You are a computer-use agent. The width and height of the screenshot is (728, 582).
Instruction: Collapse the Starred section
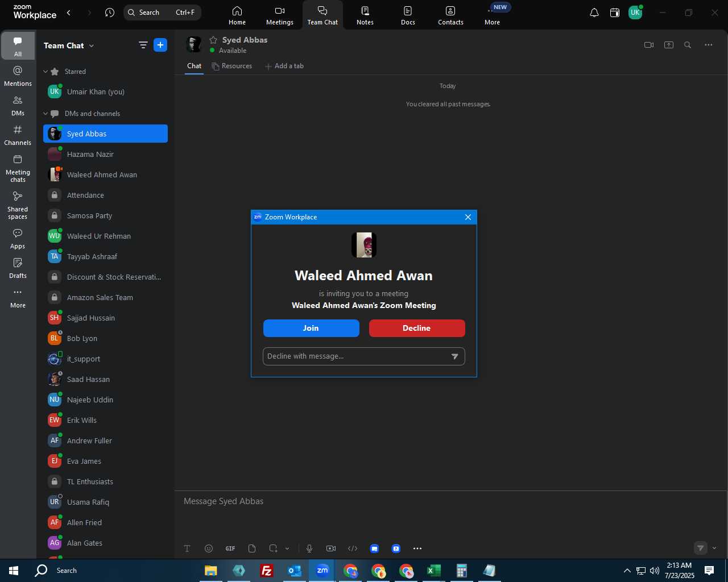pyautogui.click(x=45, y=72)
